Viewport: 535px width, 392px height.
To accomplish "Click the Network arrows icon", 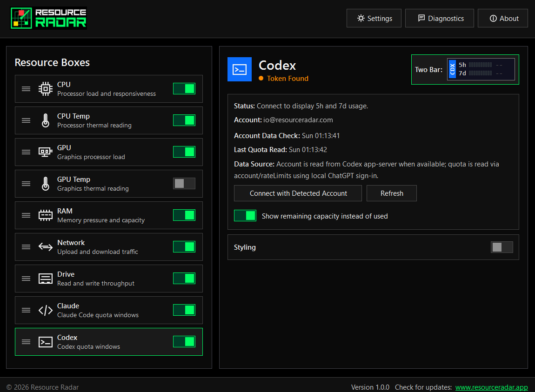I will (46, 246).
